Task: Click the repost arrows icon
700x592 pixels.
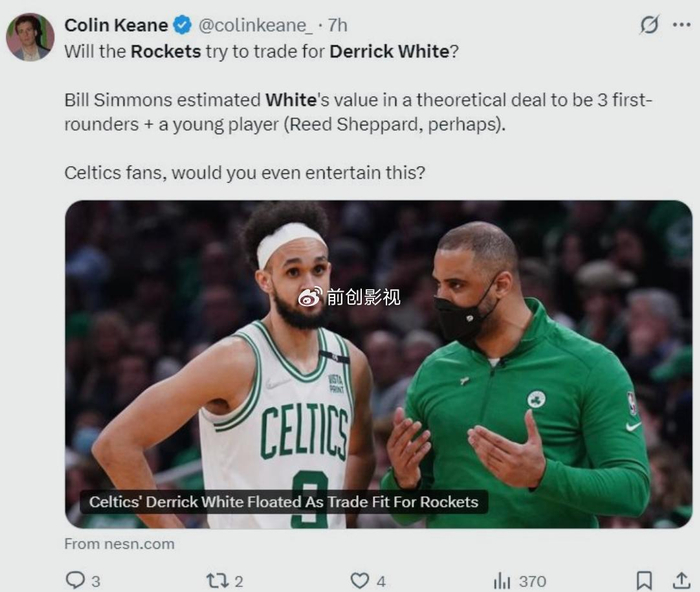Action: 217,581
